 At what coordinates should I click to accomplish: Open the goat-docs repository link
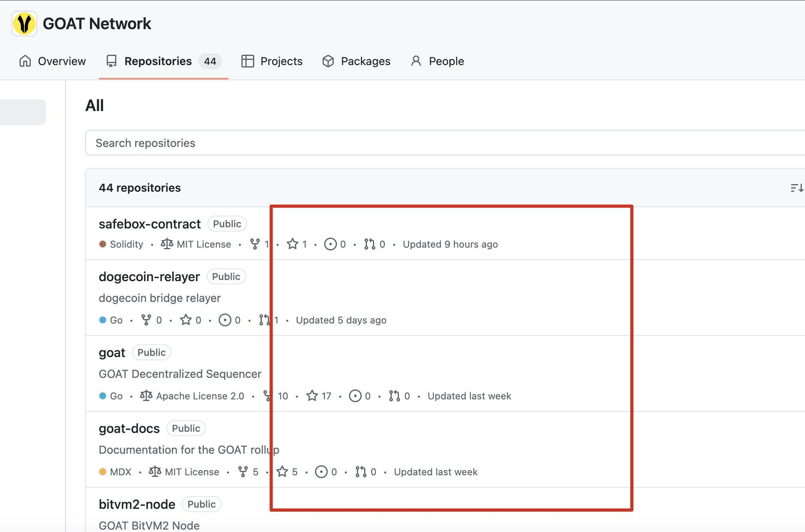coord(129,429)
